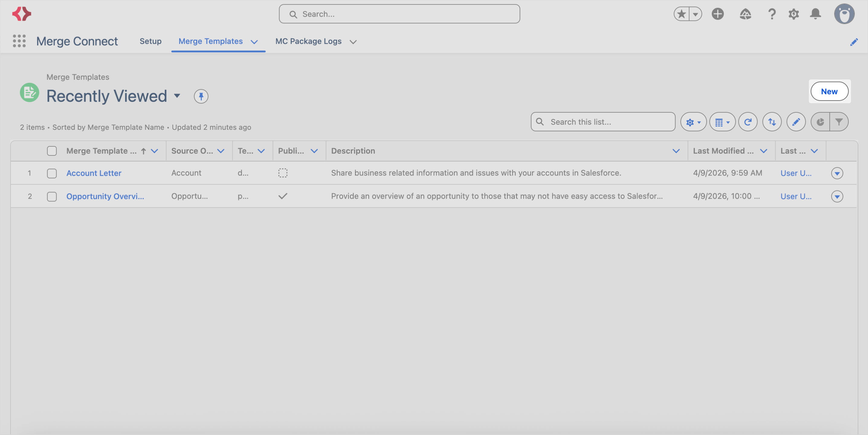Screen dimensions: 868x435
Task: Open the favorites list dropdown arrow
Action: click(695, 14)
